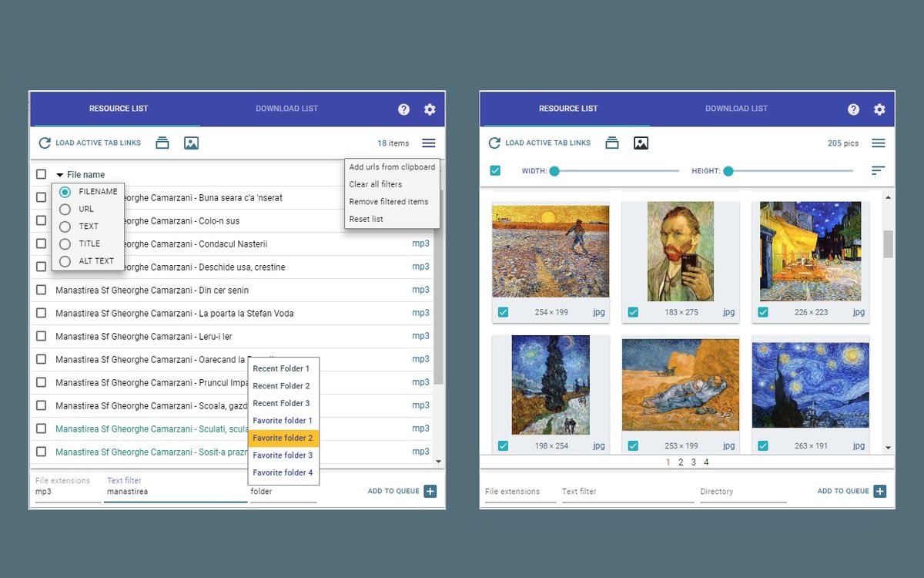Select Favorite folder 3 from the folder dropdown

click(283, 455)
